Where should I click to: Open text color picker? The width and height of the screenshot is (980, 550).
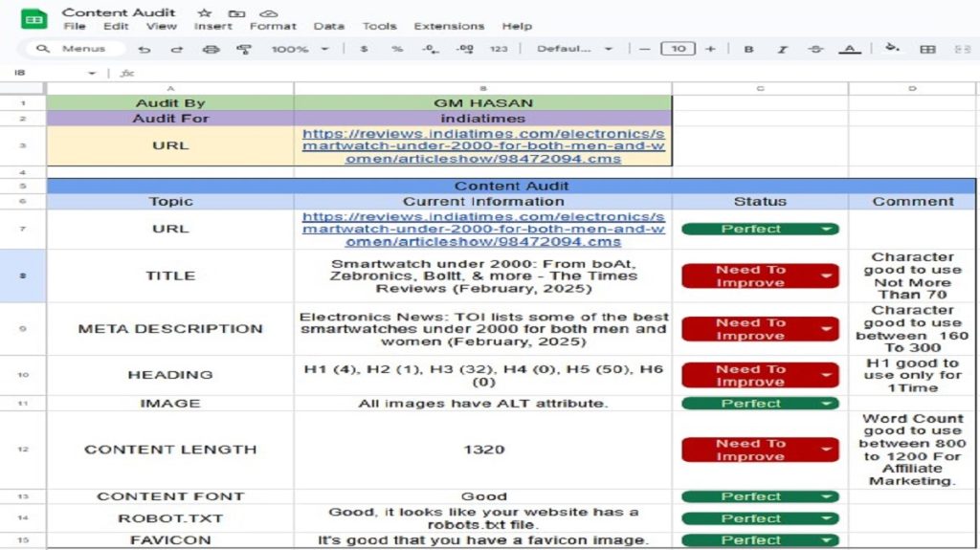point(850,49)
